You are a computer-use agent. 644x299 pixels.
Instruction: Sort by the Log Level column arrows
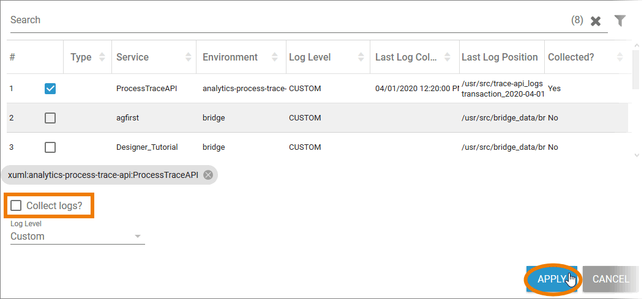coord(361,57)
